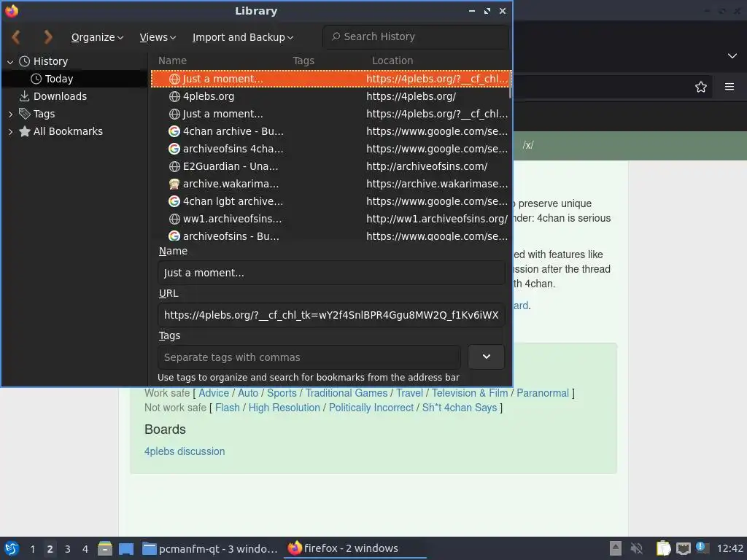Image resolution: width=747 pixels, height=560 pixels.
Task: Open the Flash archive link
Action: [228, 408]
